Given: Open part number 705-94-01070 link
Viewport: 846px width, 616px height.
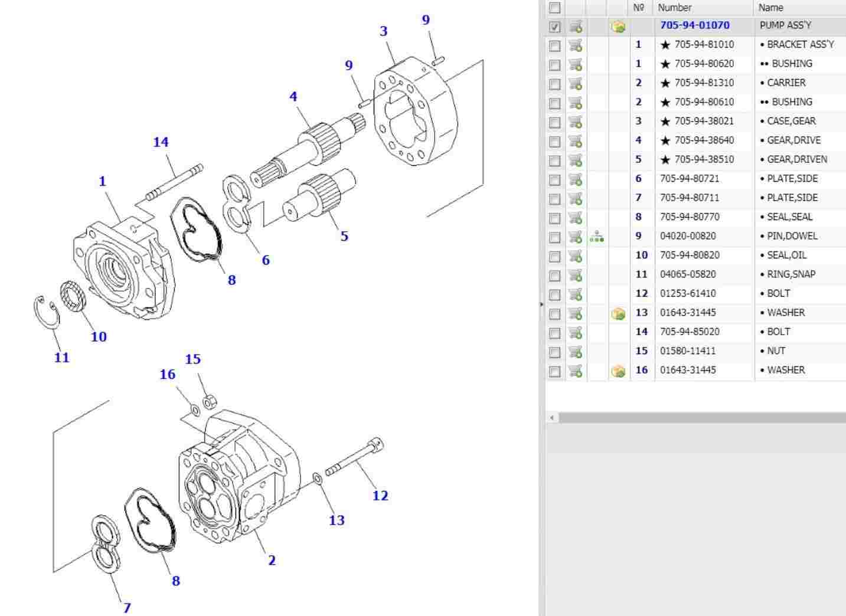Looking at the screenshot, I should (x=695, y=25).
